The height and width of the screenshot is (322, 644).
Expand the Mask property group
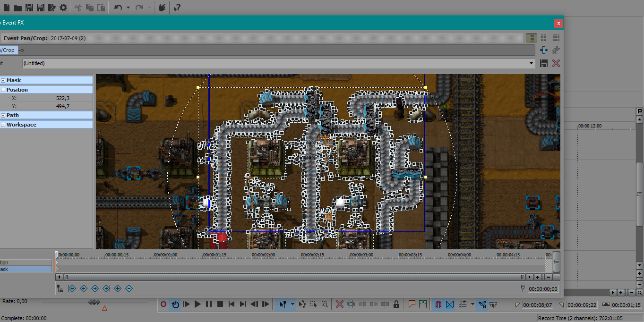(x=3, y=80)
